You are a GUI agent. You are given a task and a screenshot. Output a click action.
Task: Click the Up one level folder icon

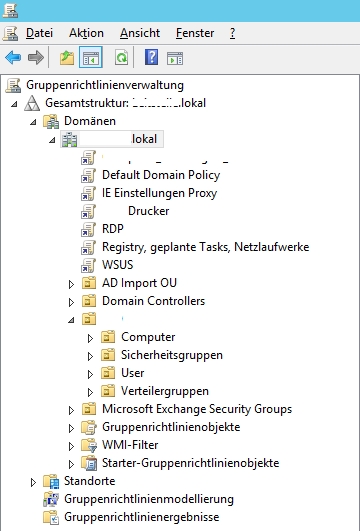click(x=67, y=58)
